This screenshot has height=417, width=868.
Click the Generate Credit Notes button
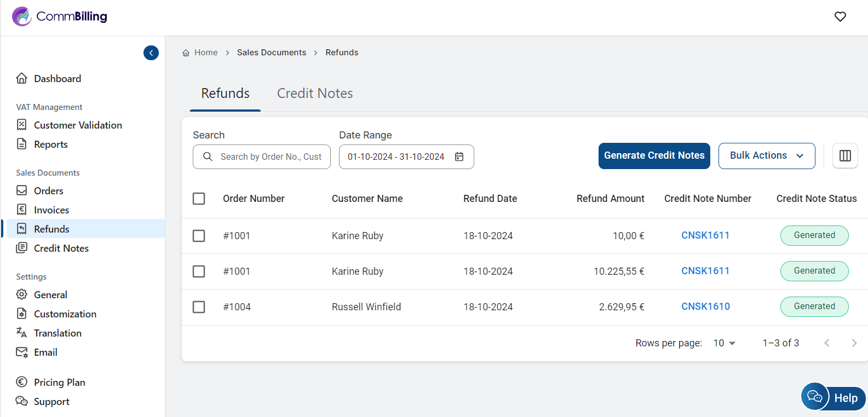(654, 156)
